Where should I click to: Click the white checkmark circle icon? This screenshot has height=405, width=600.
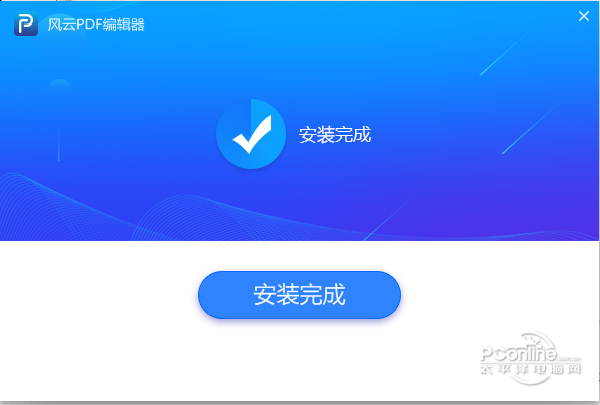pyautogui.click(x=251, y=134)
